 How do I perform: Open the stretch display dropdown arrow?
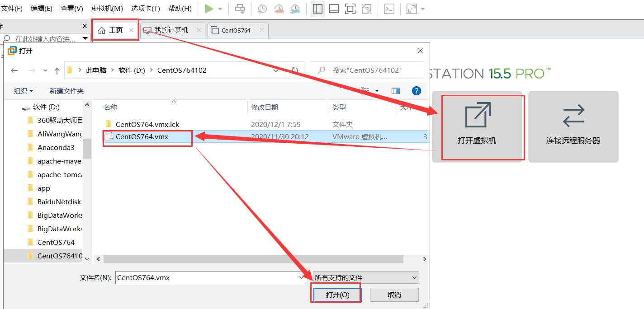tap(423, 9)
